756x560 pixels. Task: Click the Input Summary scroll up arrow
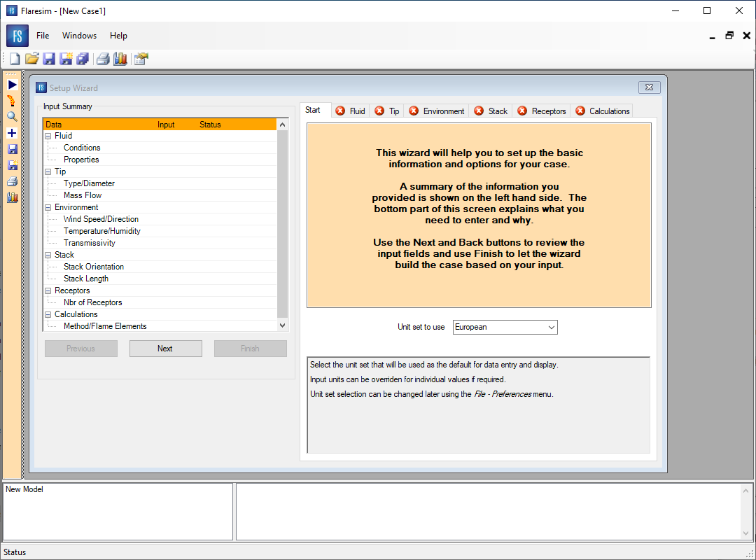pyautogui.click(x=283, y=125)
